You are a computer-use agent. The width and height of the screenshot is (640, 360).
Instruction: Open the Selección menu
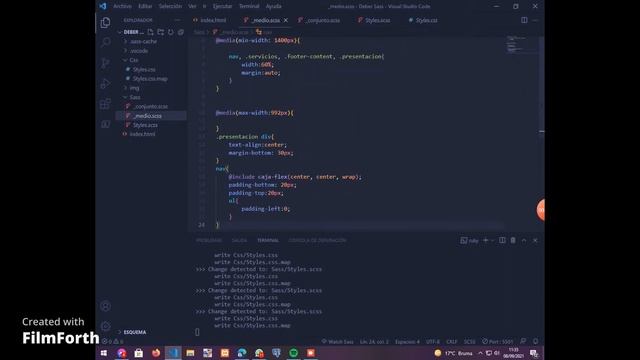coord(171,6)
